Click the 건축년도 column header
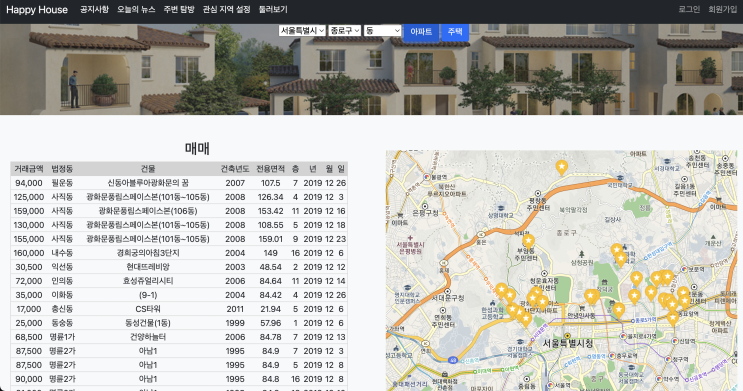This screenshot has width=743, height=391. pyautogui.click(x=235, y=169)
